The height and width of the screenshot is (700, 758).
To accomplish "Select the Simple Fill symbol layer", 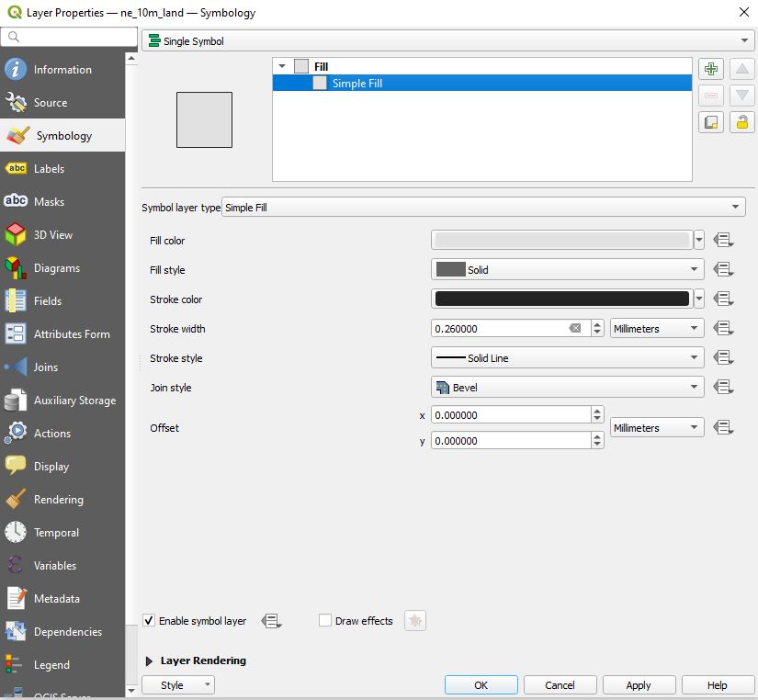I will [x=482, y=84].
